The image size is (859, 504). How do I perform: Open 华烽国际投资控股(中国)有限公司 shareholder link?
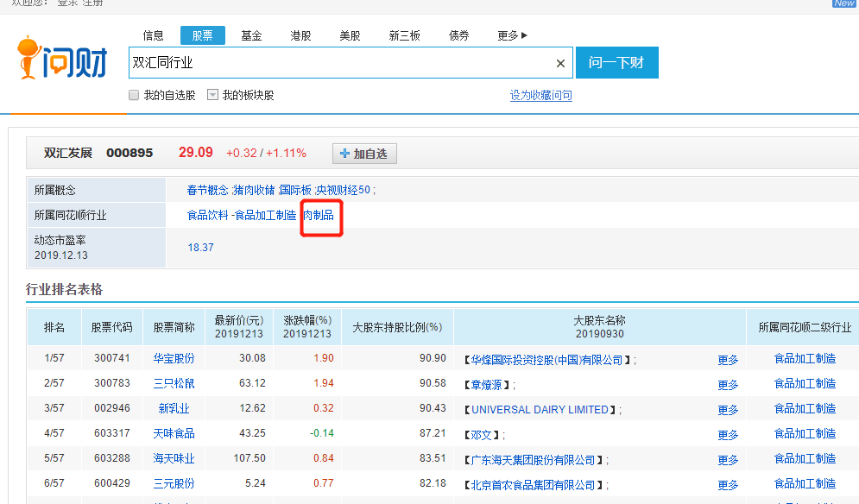coord(546,360)
